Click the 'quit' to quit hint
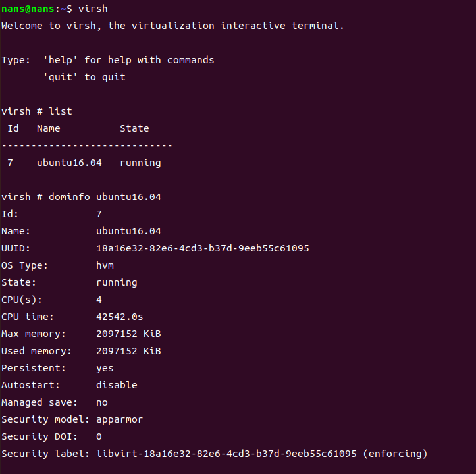Screen dimensions: 476x474 84,77
